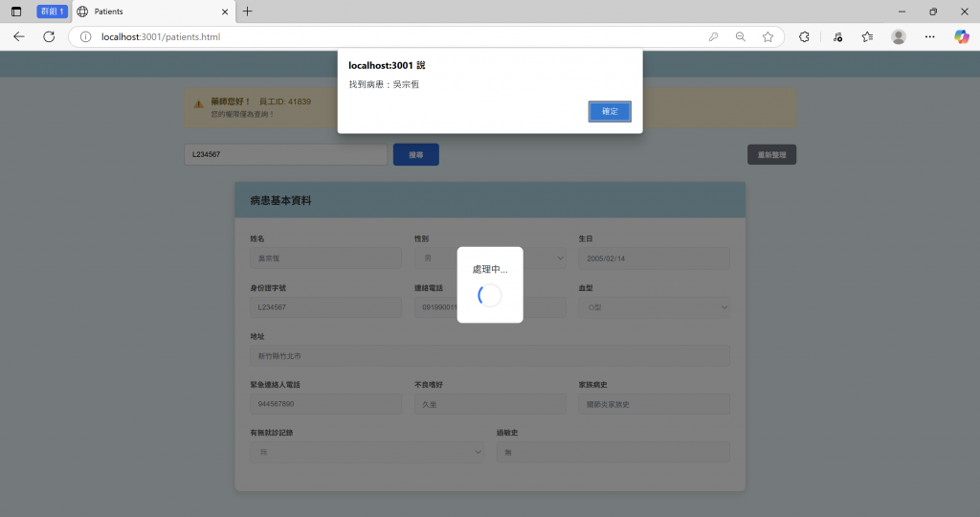Open the zoom magnifier in address bar
The width and height of the screenshot is (980, 517).
coord(741,37)
